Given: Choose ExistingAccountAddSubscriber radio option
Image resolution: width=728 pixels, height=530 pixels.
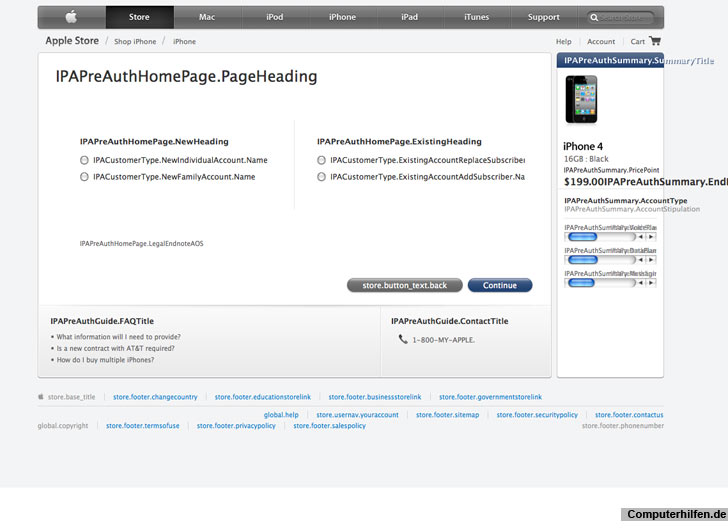Looking at the screenshot, I should tap(321, 177).
